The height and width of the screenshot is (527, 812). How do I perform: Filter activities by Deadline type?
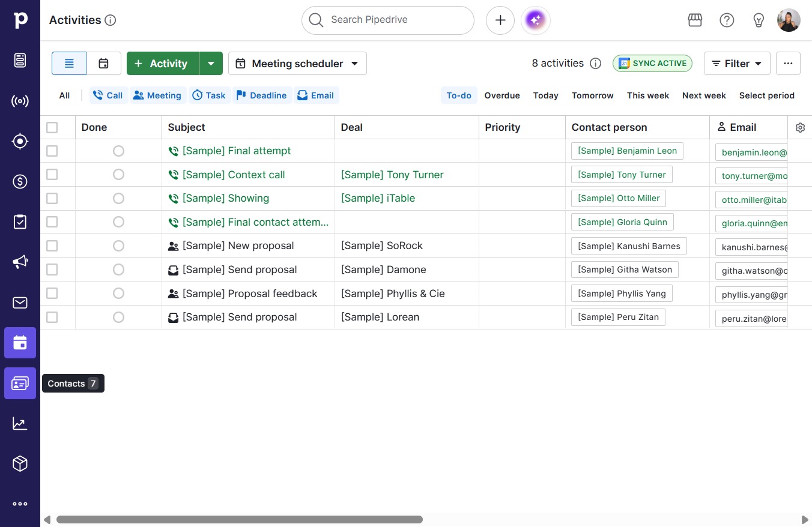tap(261, 95)
